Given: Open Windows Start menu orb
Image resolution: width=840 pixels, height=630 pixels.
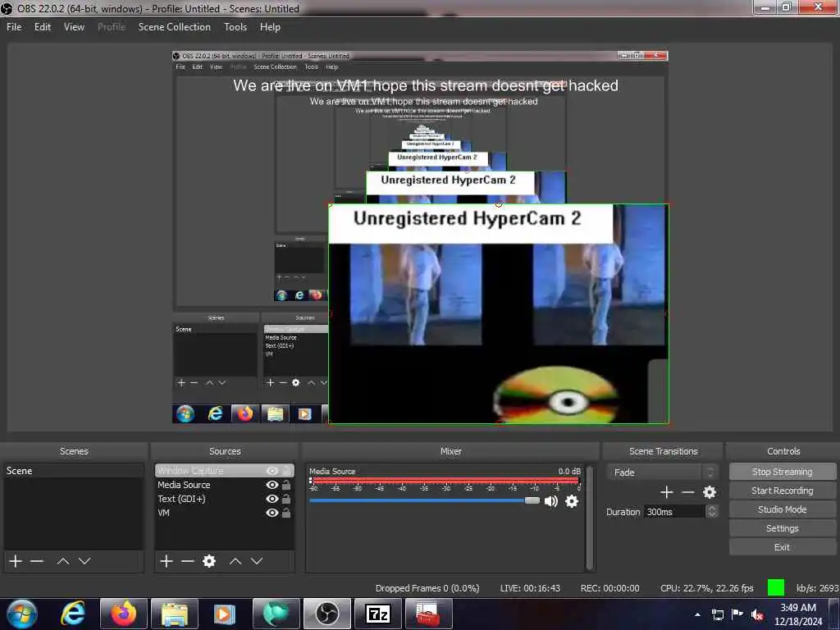Looking at the screenshot, I should coord(22,614).
